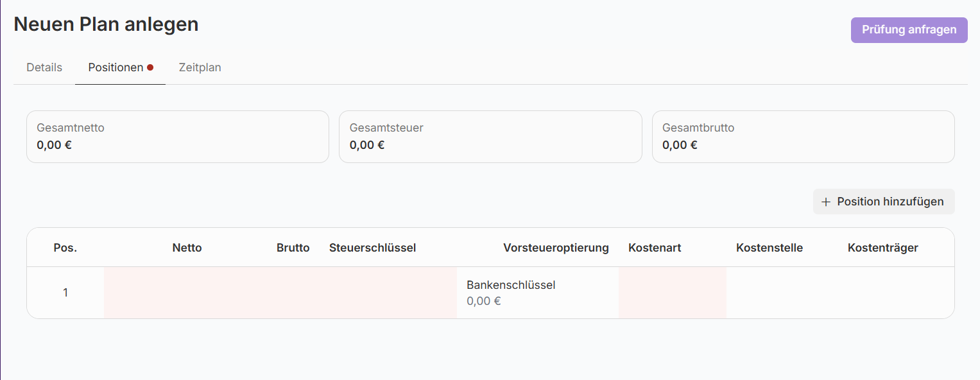980x380 pixels.
Task: Open the Kostenart cell in position 1
Action: pyautogui.click(x=672, y=293)
